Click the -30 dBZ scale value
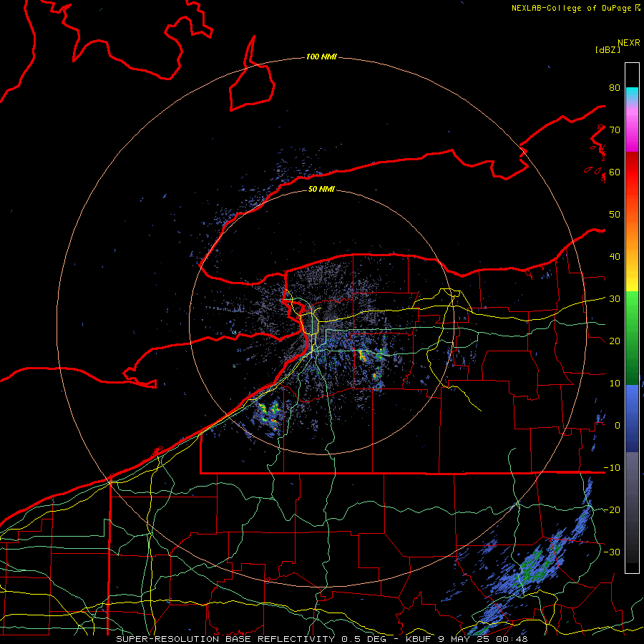Image resolution: width=644 pixels, height=644 pixels. click(612, 552)
